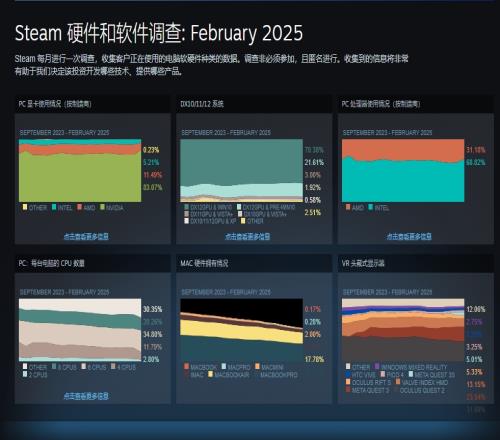Click the PC graphics card usage area chart
The image size is (500, 440).
coord(80,170)
